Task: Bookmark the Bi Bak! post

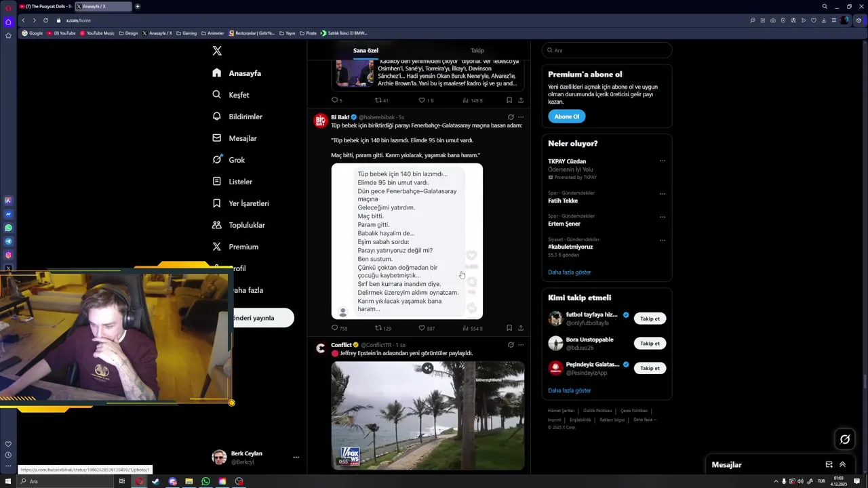Action: point(509,328)
